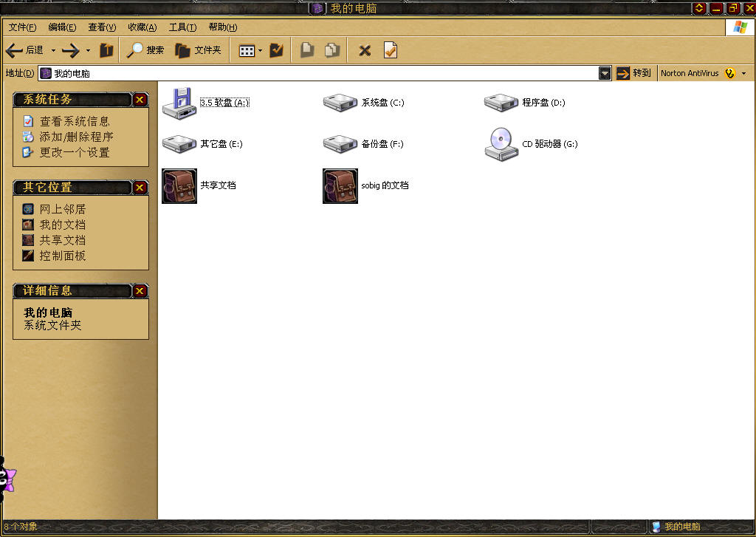Open the Norton AntiVirus dropdown arrow
The height and width of the screenshot is (537, 756).
744,74
